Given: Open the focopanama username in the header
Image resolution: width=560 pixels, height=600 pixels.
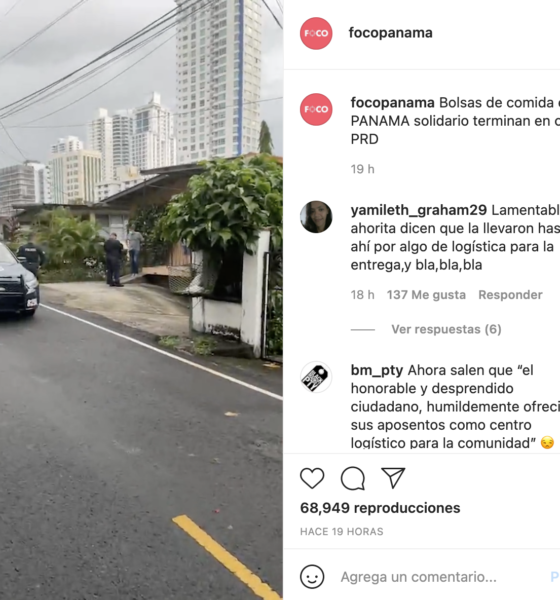Looking at the screenshot, I should pos(390,33).
